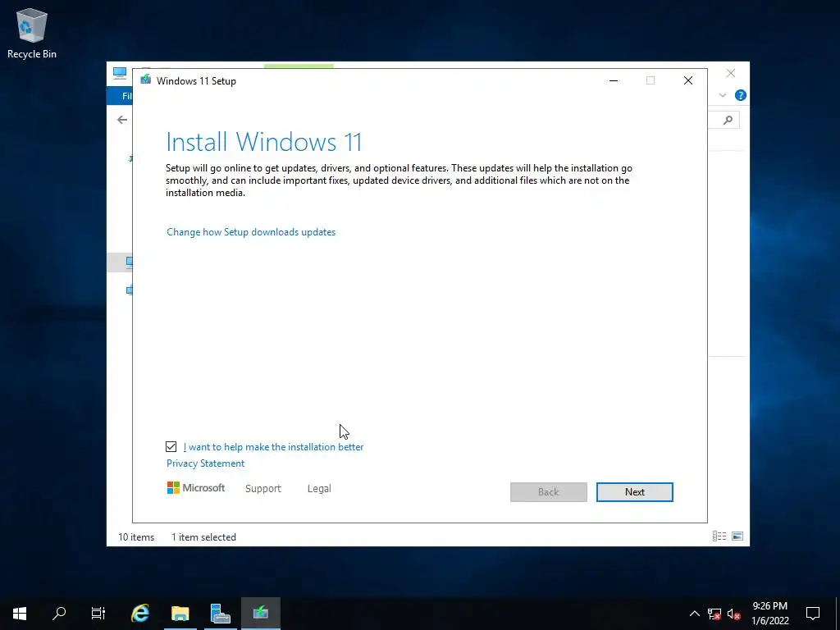Click the '1 item selected' status text
Screen dimensions: 840x630
(203, 536)
